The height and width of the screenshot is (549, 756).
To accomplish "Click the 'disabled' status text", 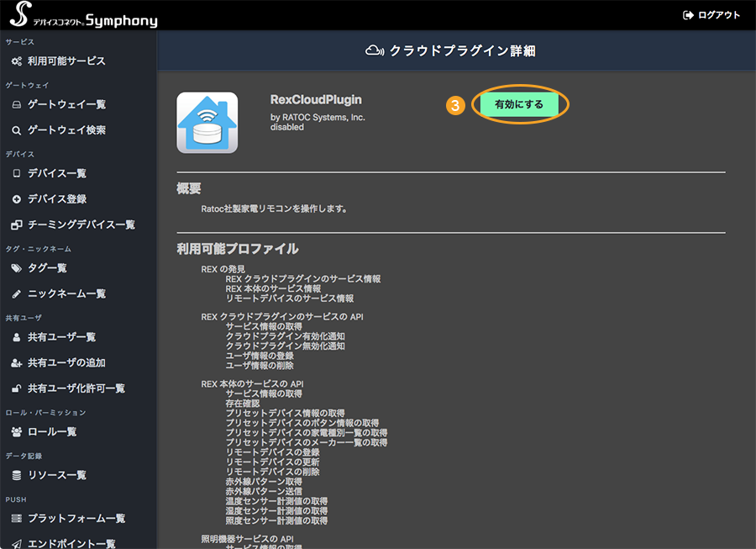I will pos(287,127).
